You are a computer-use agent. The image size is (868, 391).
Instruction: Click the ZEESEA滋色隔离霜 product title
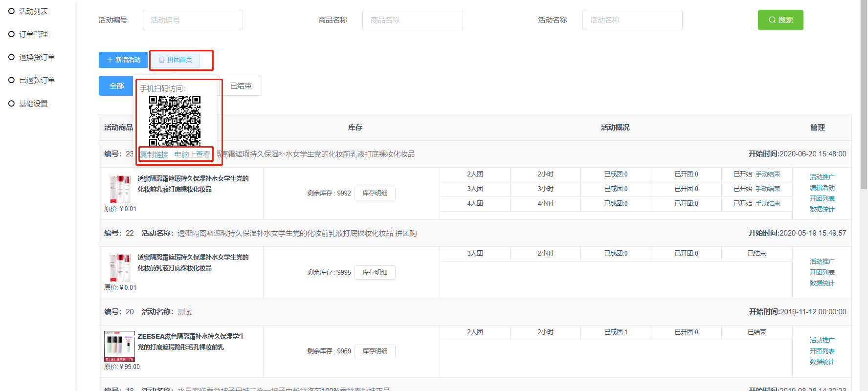191,342
